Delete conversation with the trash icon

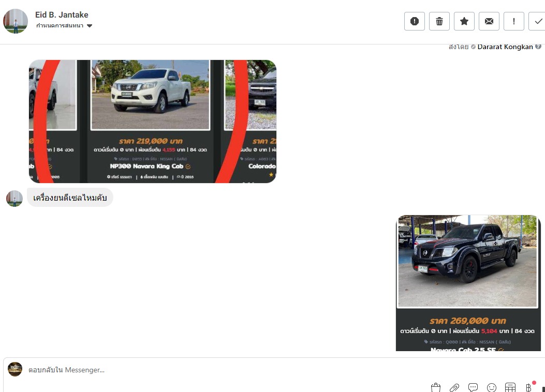439,21
